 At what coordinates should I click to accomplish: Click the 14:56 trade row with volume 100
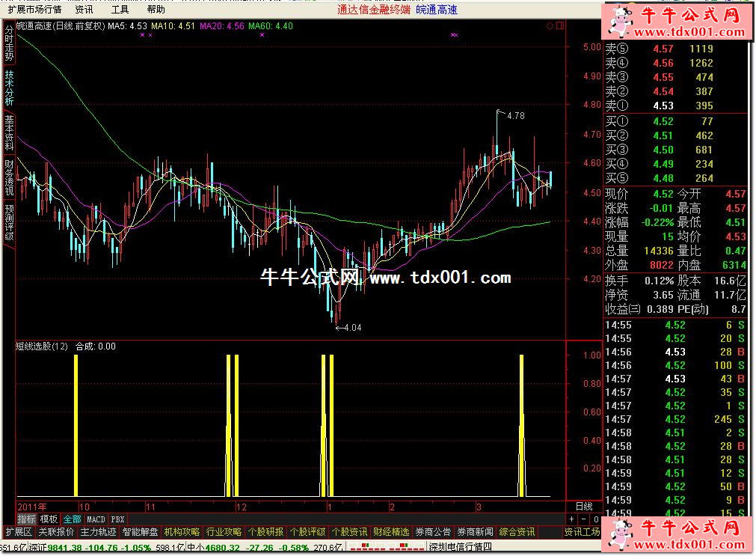click(x=675, y=366)
